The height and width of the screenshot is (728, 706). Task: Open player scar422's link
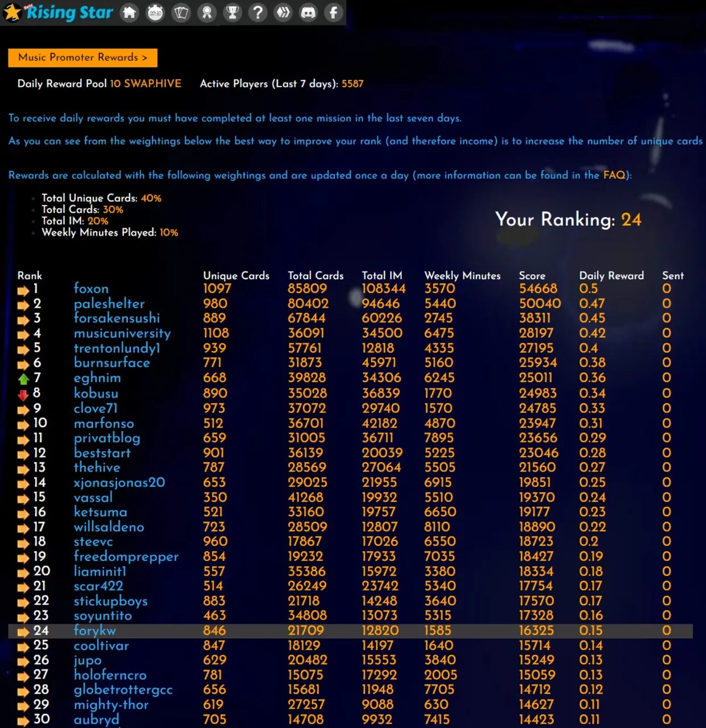[98, 586]
